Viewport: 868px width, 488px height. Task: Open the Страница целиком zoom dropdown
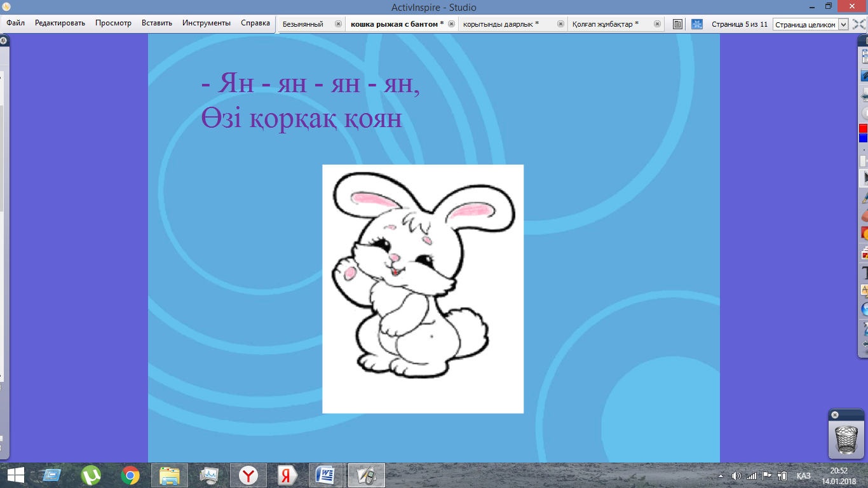pyautogui.click(x=811, y=24)
